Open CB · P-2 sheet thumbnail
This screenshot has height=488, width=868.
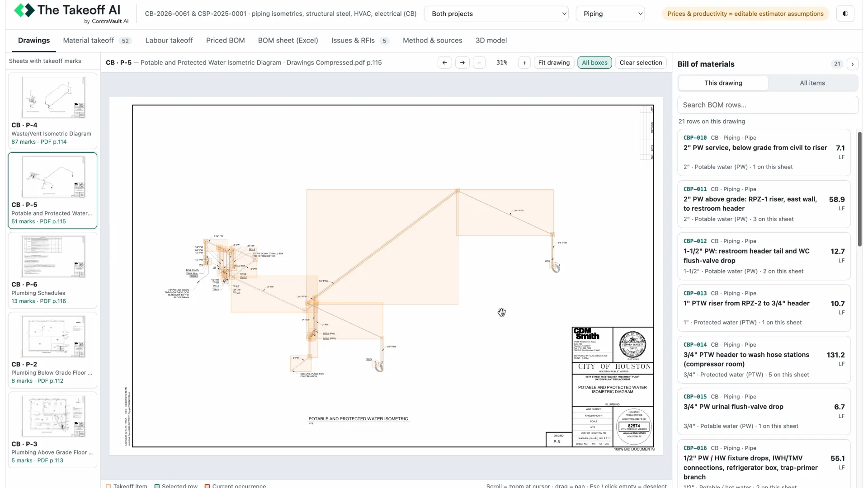point(52,350)
